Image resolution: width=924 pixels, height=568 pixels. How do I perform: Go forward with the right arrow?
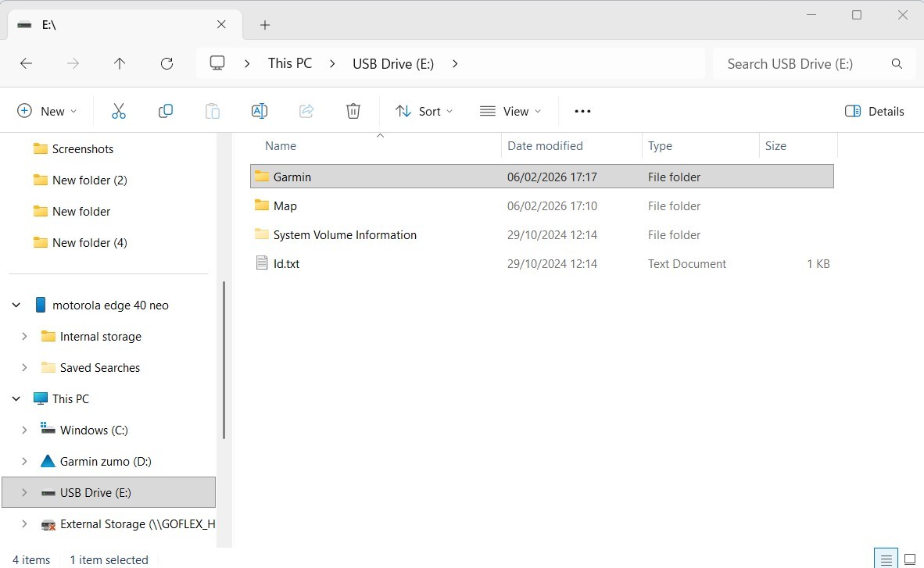point(73,63)
